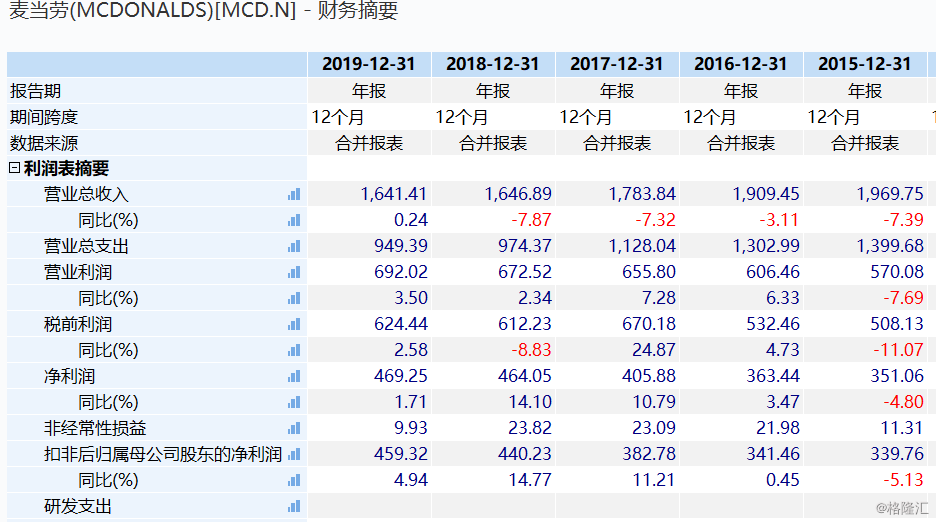Screen dimensions: 936x522
Task: Select red growth value -7.87
Action: pos(531,220)
